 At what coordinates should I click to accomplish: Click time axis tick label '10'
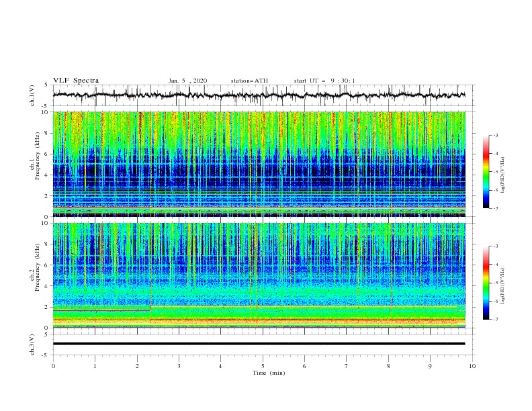point(472,366)
